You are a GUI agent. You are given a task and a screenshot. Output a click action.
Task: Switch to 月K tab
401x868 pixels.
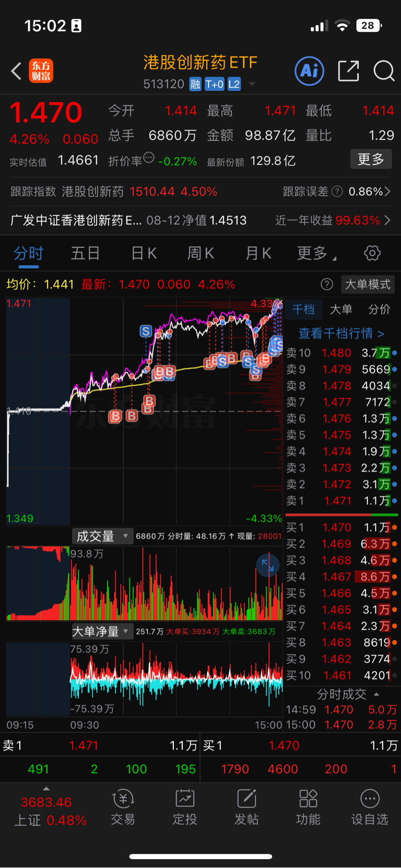(x=258, y=254)
